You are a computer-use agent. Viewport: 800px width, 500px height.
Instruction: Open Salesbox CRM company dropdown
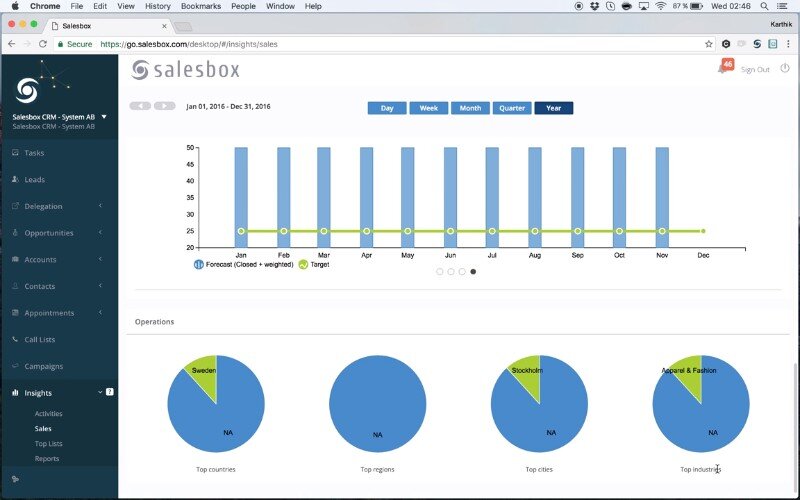pos(104,117)
